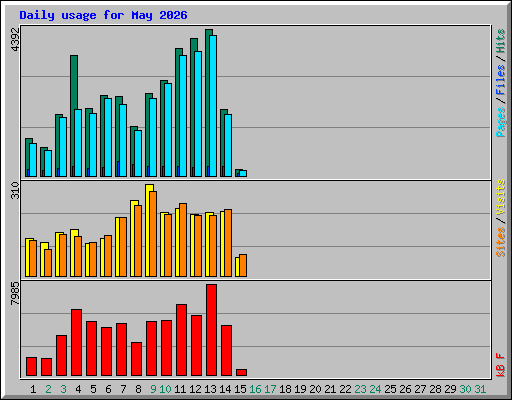
Task: Click day 6 on the x-axis
Action: 108,389
